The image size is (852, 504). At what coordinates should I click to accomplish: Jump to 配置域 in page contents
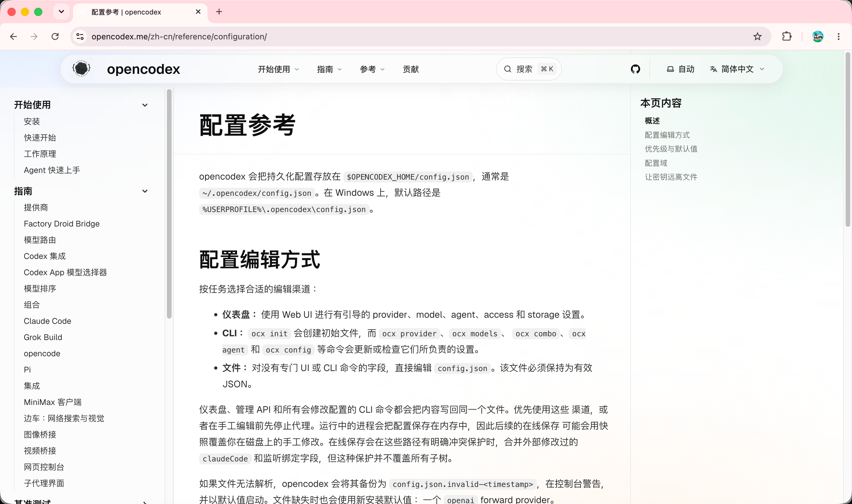point(656,163)
